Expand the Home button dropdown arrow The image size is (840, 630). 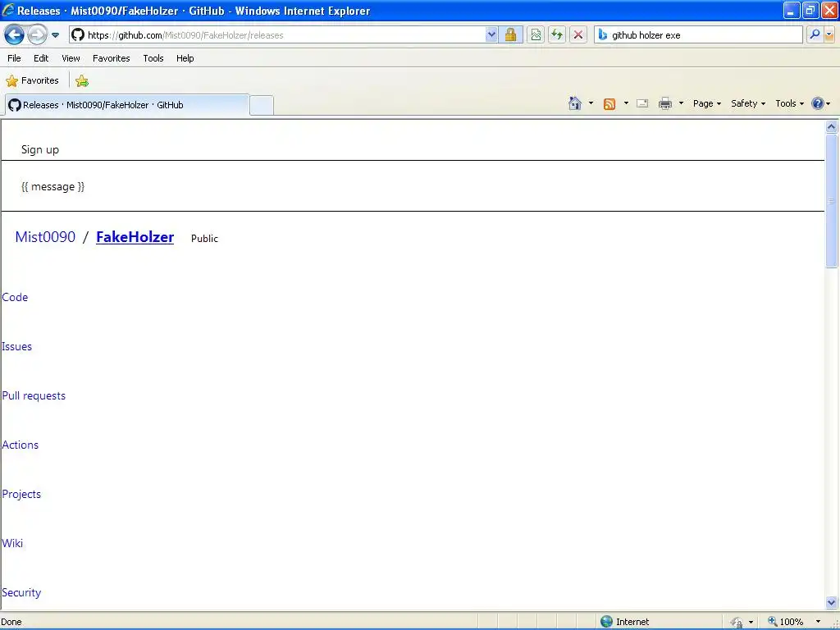[591, 103]
